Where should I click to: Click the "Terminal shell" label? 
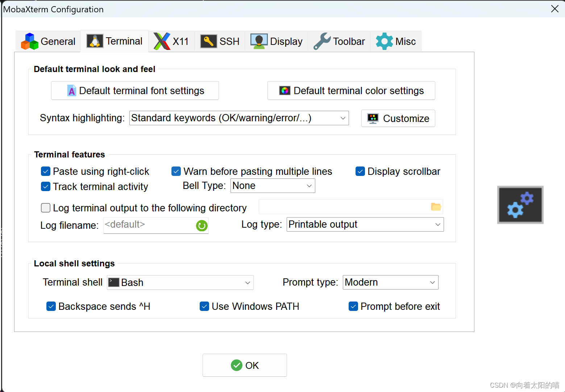tap(73, 282)
